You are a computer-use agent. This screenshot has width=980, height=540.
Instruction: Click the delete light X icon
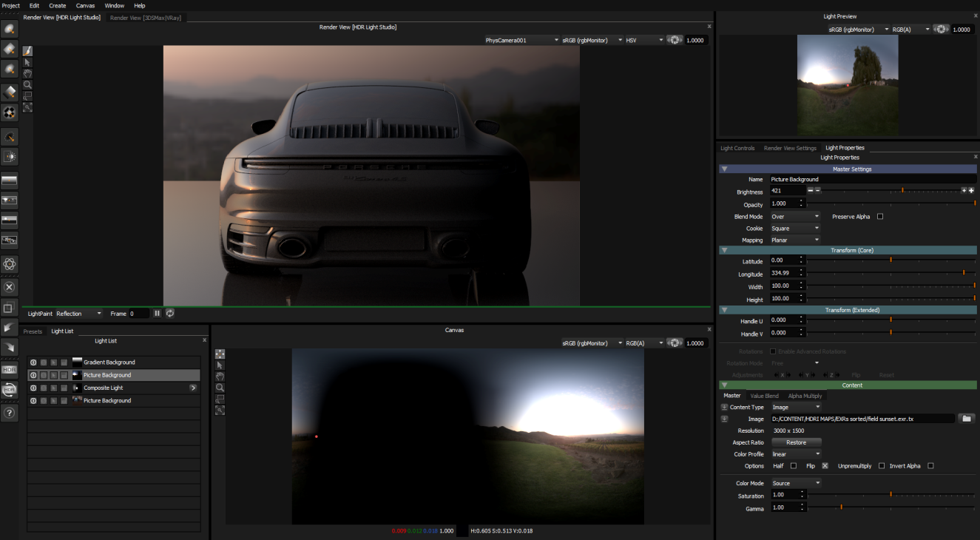coord(10,287)
